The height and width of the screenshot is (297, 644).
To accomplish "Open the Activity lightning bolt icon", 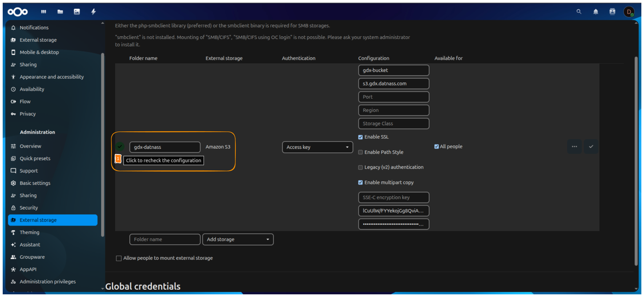I will (x=93, y=12).
